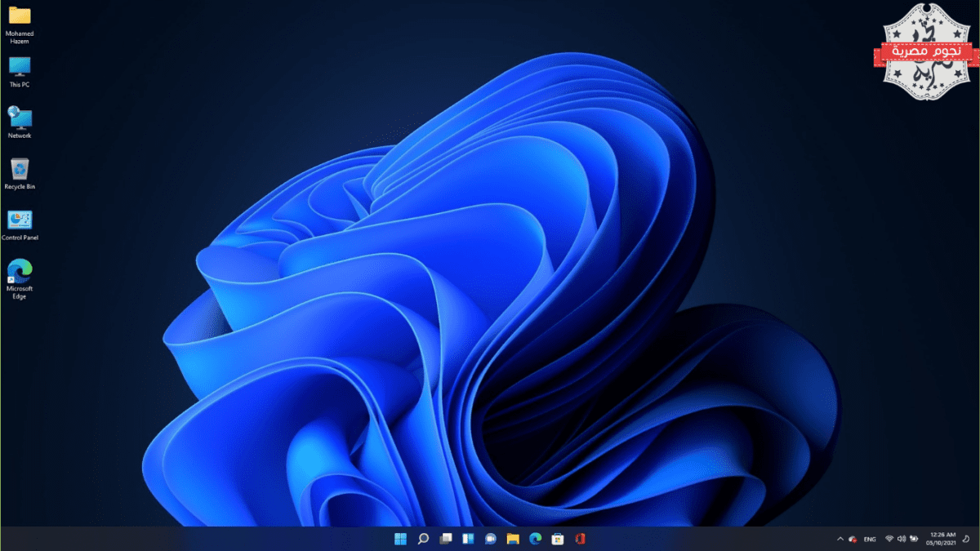Switch the ENG input language indicator
980x551 pixels.
pos(870,539)
